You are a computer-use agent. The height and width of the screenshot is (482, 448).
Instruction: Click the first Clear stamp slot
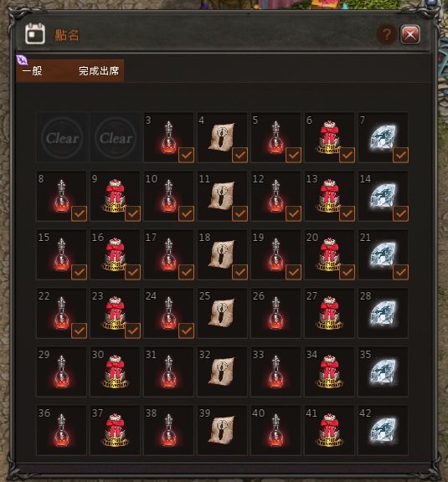tap(61, 137)
